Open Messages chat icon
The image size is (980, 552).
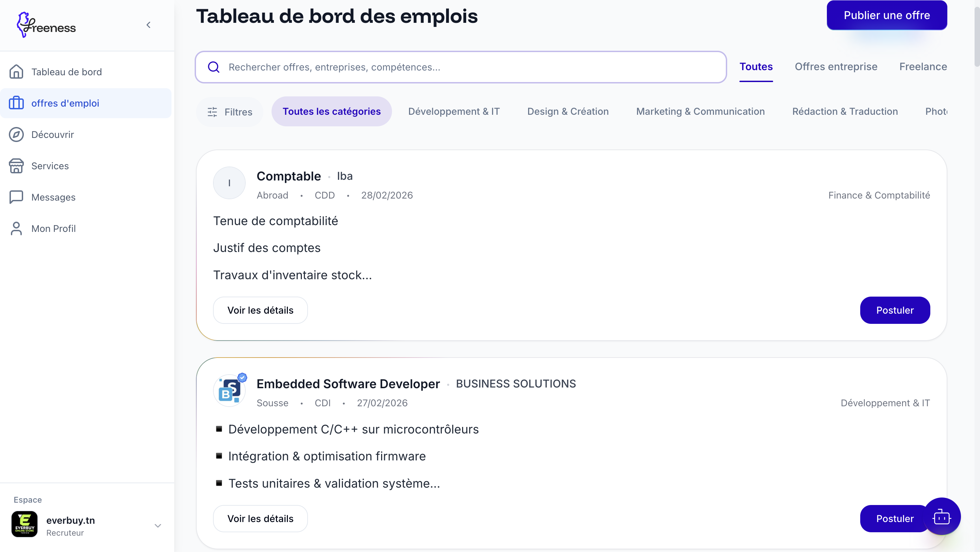(16, 197)
